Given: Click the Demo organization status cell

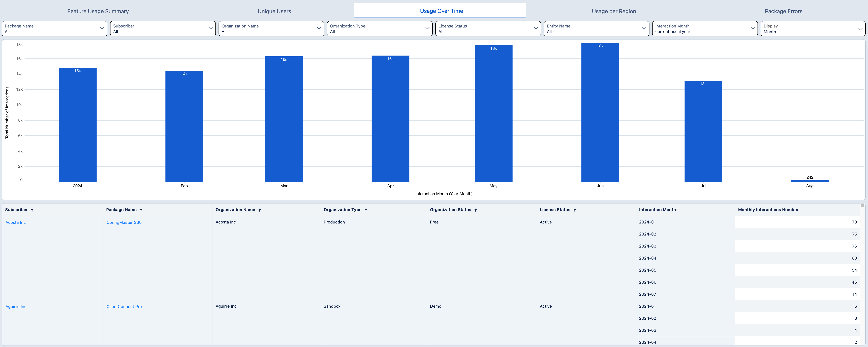Looking at the screenshot, I should pos(482,323).
